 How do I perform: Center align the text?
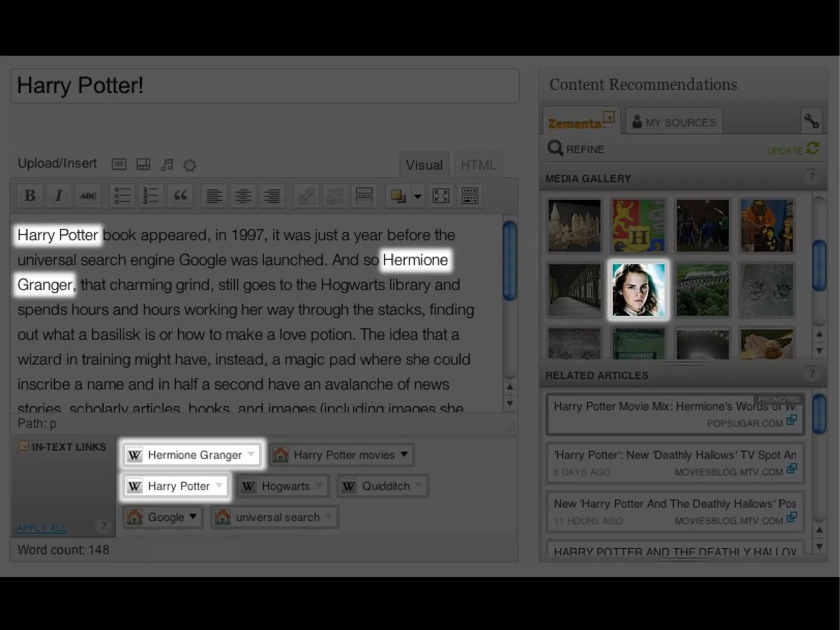pos(243,196)
